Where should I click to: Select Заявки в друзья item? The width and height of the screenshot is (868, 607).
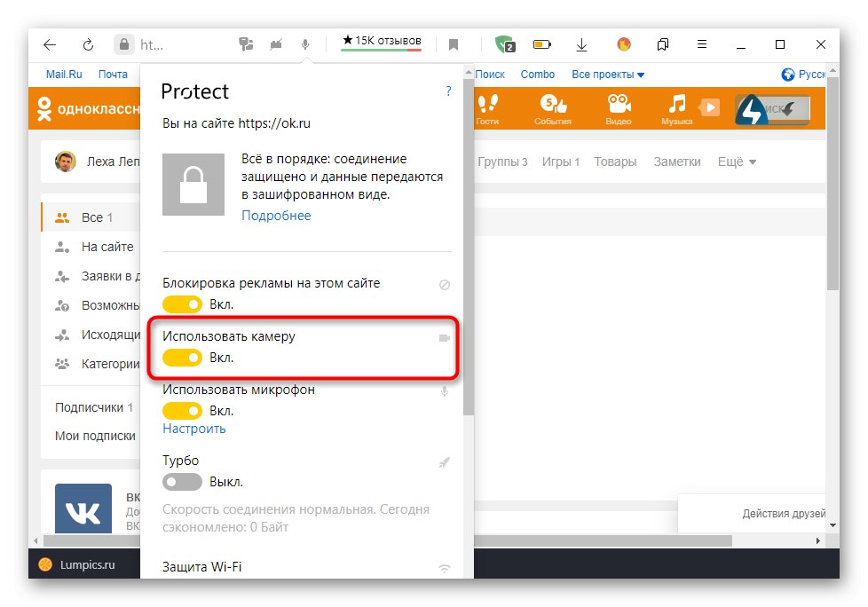point(91,276)
